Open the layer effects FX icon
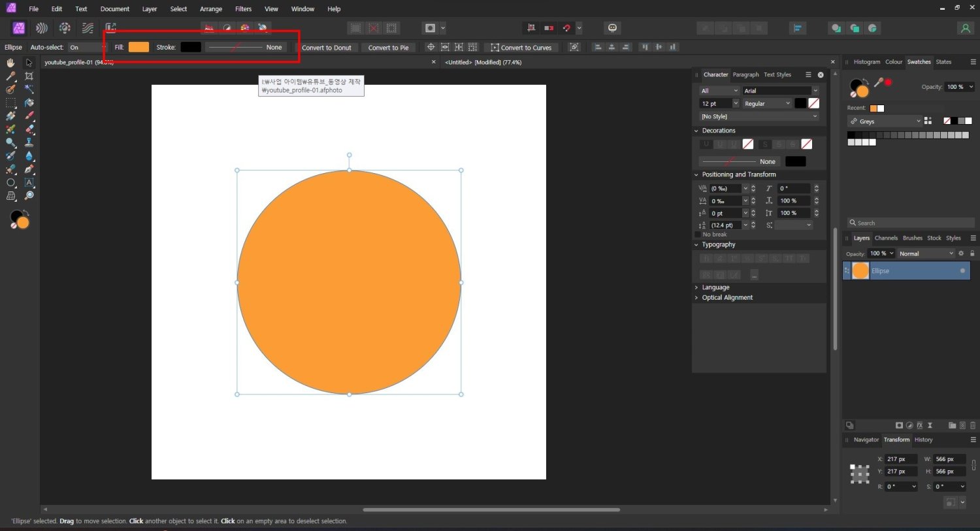This screenshot has width=980, height=531. [920, 425]
